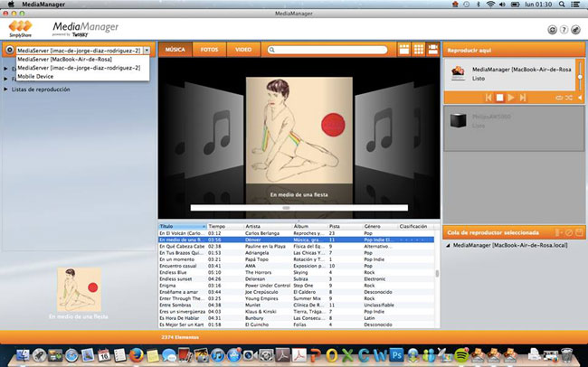Open the refresh icon in the header
This screenshot has width=588, height=367.
[x=552, y=30]
